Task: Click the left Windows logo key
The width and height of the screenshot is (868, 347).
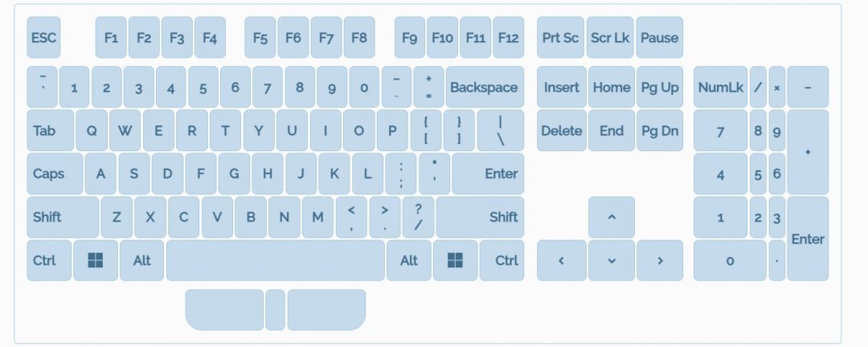Action: 96,260
